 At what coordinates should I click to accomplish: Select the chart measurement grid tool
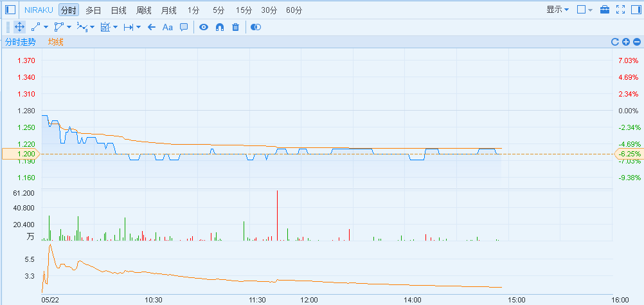point(105,27)
